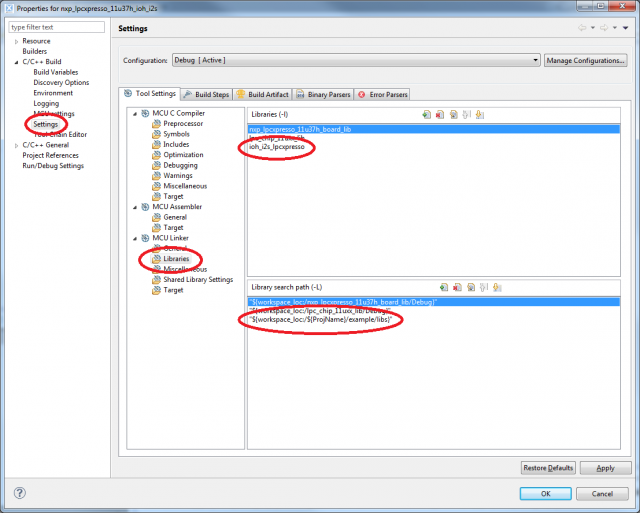Expand the C/C++ General node
The image size is (640, 513).
tap(16, 145)
